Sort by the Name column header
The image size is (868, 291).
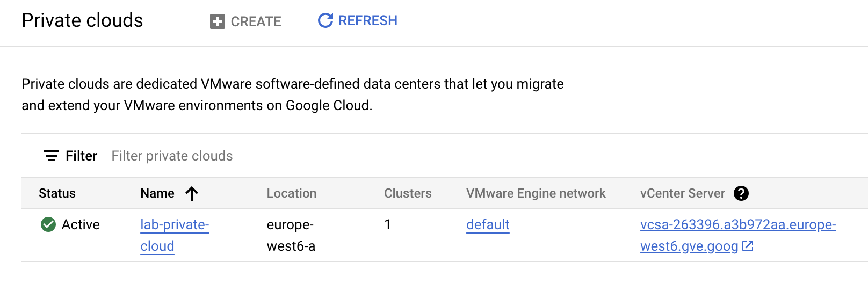point(157,193)
